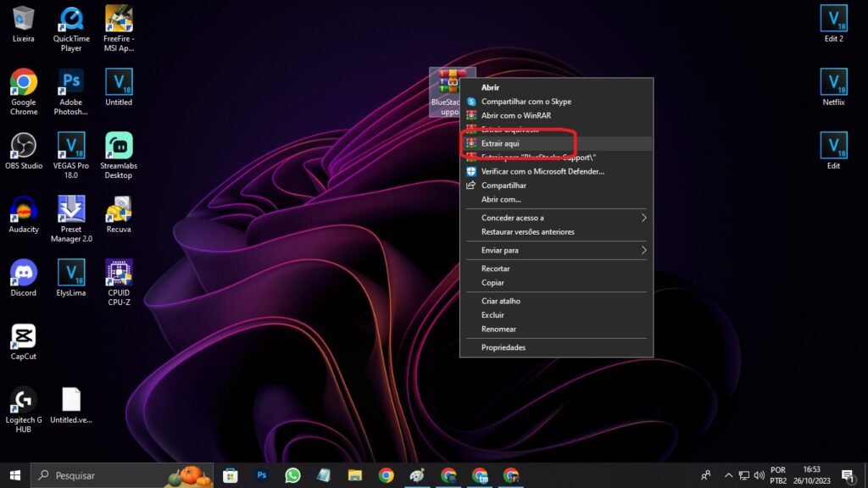
Task: Choose 'Extrair aqui' from the context menu
Action: (x=500, y=143)
